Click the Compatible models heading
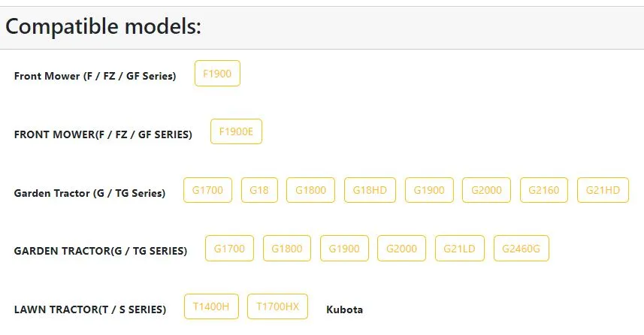The height and width of the screenshot is (335, 644). (104, 27)
